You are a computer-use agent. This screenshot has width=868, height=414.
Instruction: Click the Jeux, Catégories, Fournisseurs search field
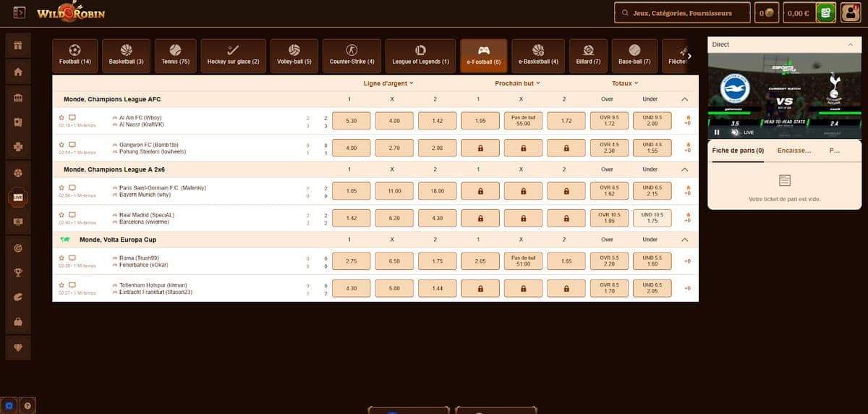click(x=681, y=13)
